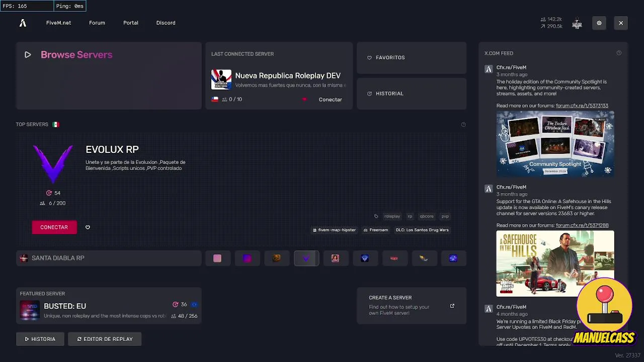
Task: Click the tag icon beside roleplay tag
Action: click(x=376, y=217)
